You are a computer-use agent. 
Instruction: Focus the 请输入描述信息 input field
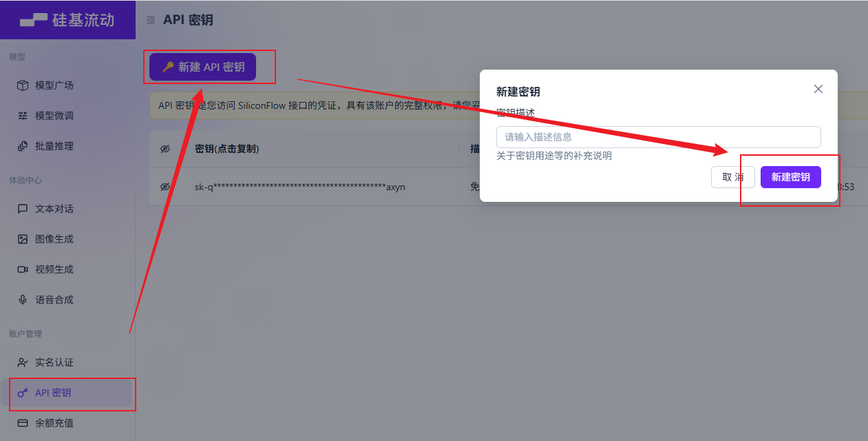tap(659, 137)
